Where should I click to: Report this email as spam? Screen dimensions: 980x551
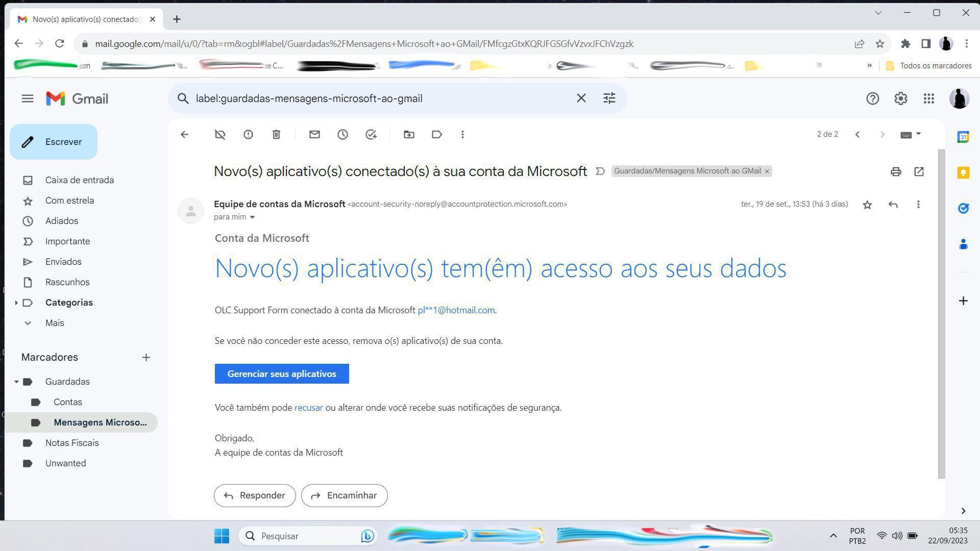[248, 135]
